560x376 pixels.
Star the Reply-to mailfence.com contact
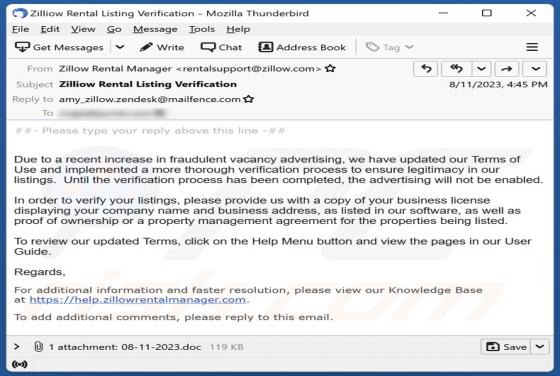point(249,99)
